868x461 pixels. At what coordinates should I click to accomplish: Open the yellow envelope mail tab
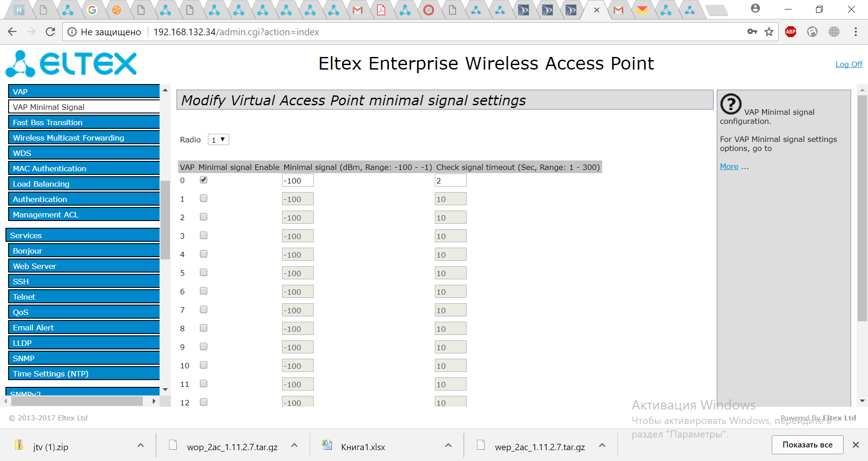point(642,10)
